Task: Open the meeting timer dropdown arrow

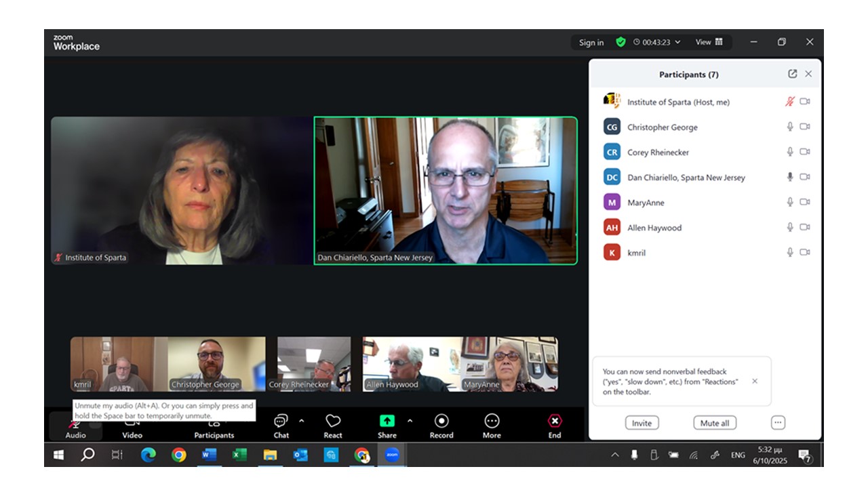Action: [x=677, y=42]
